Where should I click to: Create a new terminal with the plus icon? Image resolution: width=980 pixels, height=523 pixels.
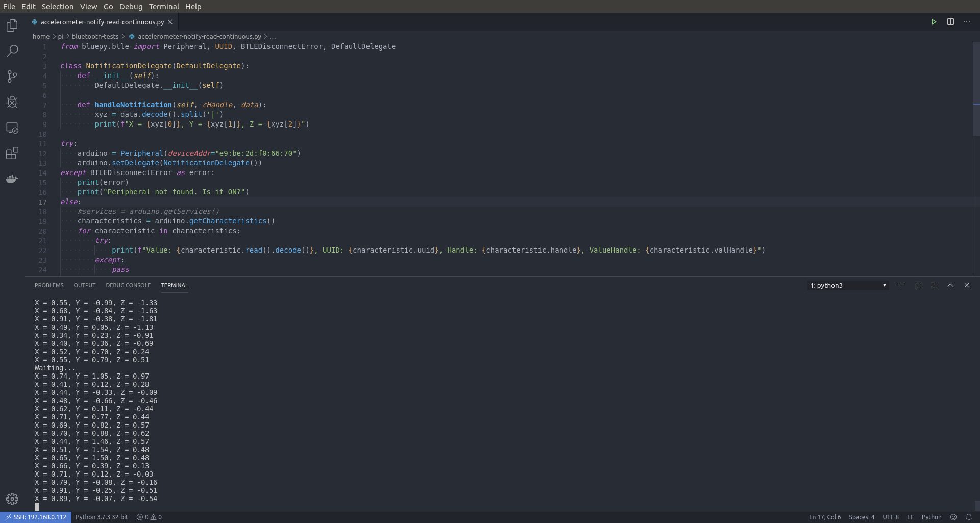(x=901, y=285)
